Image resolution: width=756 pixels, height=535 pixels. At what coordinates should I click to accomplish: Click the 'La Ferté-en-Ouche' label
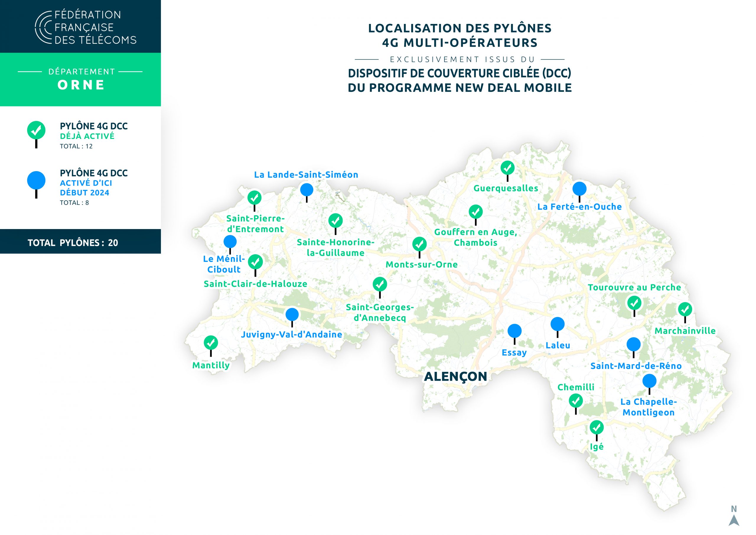(579, 207)
